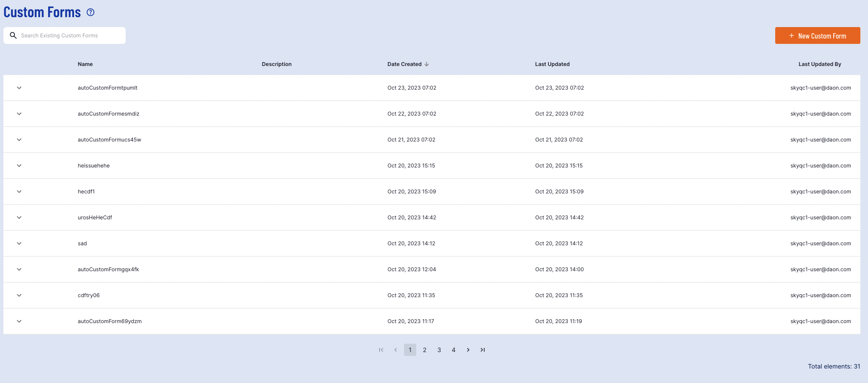Go to the previous page

coord(396,350)
